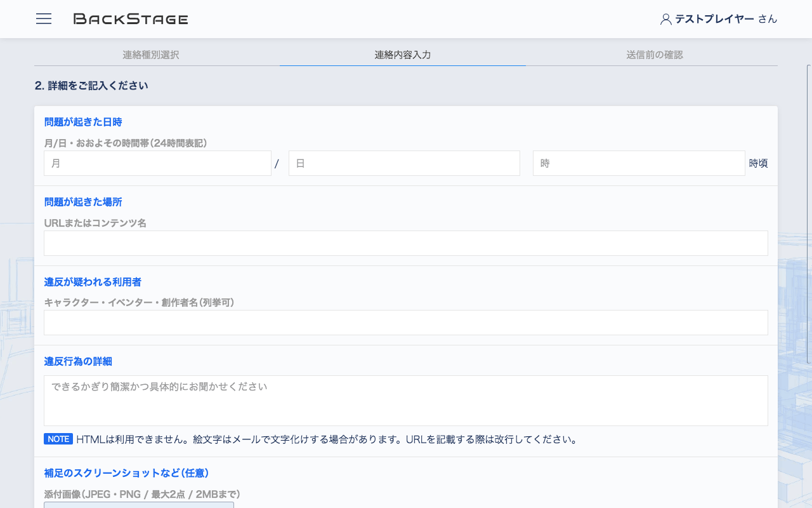Viewport: 812px width, 508px height.
Task: Go to 連絡種別選択 step
Action: coord(151,55)
